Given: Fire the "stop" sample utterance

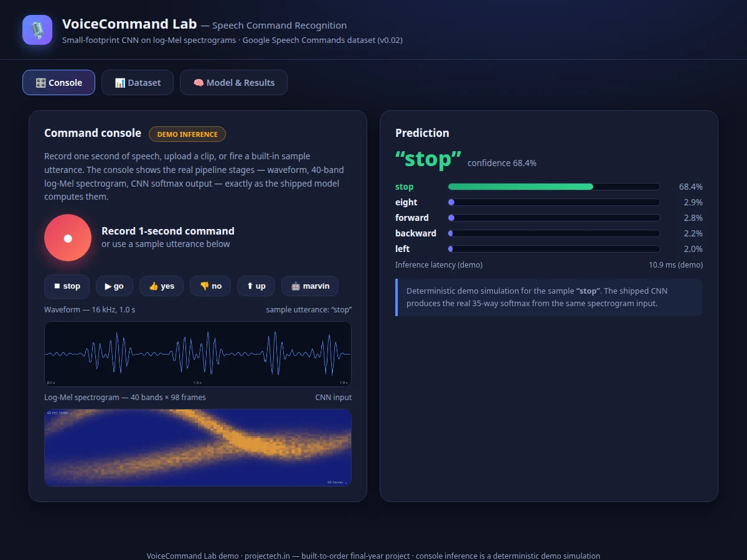Looking at the screenshot, I should (67, 286).
